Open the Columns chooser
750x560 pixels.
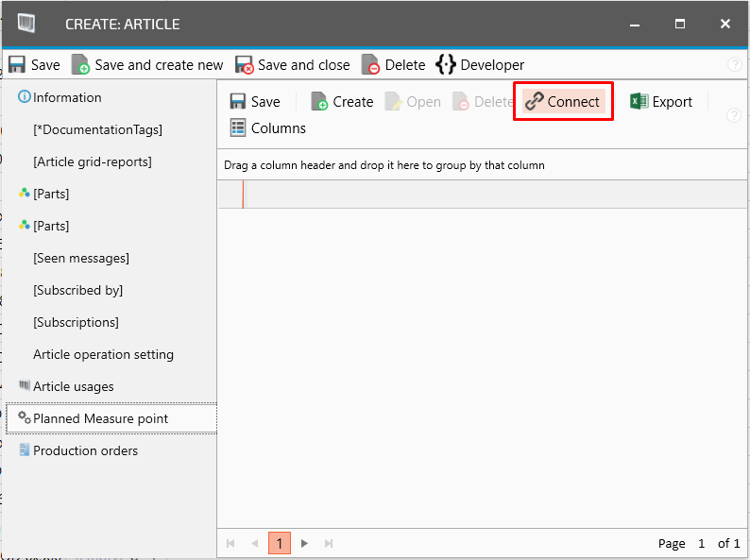pos(268,127)
